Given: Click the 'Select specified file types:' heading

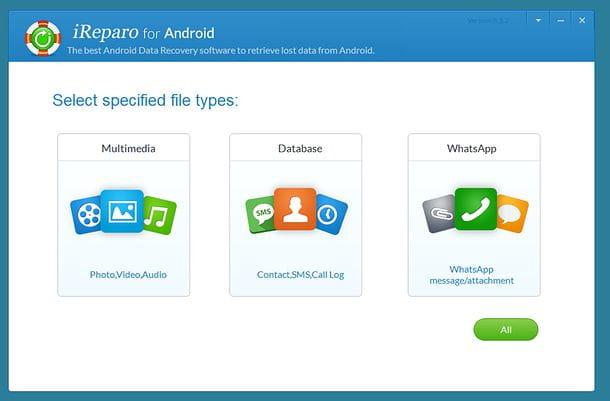Looking at the screenshot, I should coord(145,101).
